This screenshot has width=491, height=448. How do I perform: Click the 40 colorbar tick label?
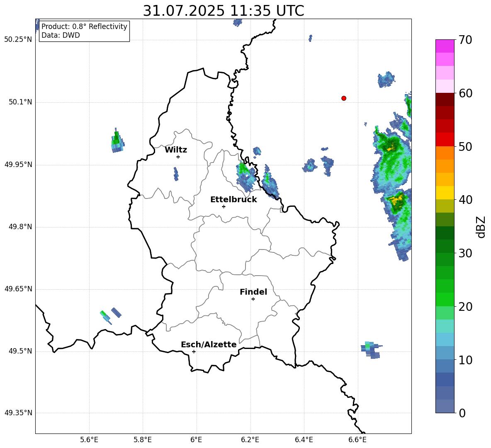click(x=465, y=200)
